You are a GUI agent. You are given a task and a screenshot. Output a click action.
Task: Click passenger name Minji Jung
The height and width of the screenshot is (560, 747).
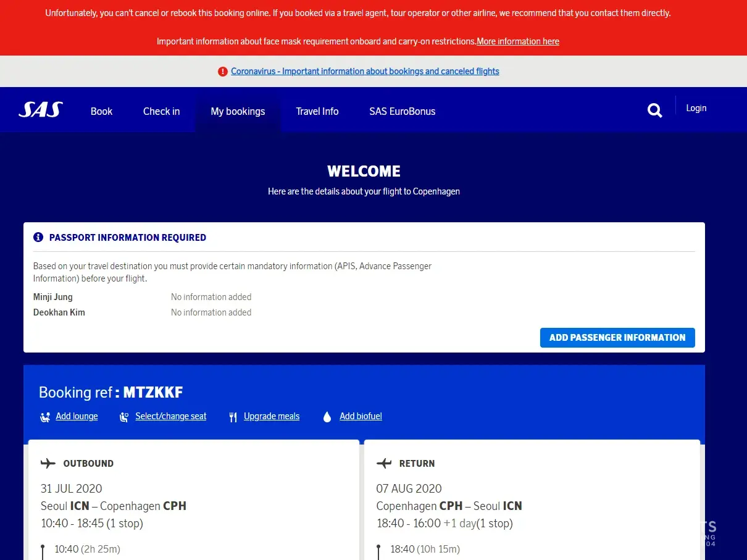coord(53,297)
